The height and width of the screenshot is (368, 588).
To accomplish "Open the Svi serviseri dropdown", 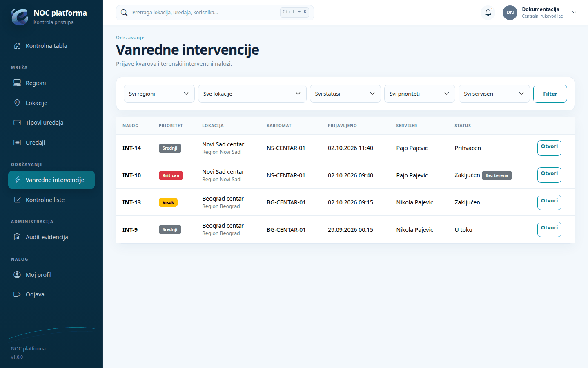I will tap(494, 94).
